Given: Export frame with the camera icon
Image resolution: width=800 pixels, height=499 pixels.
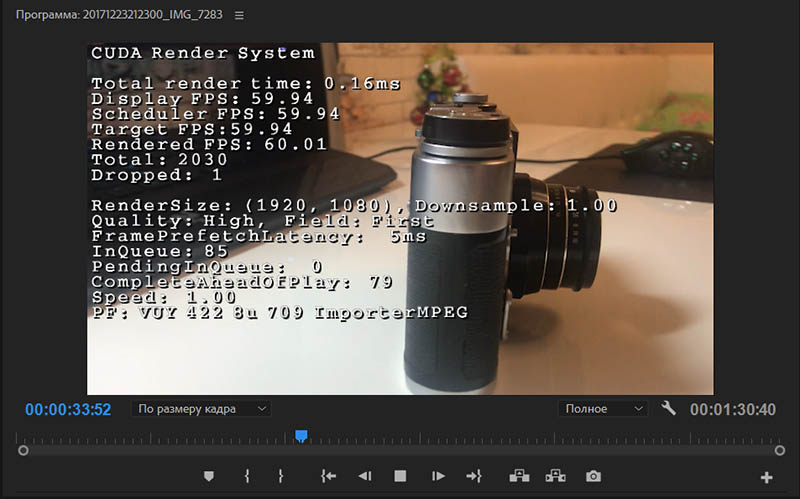Looking at the screenshot, I should click(593, 477).
